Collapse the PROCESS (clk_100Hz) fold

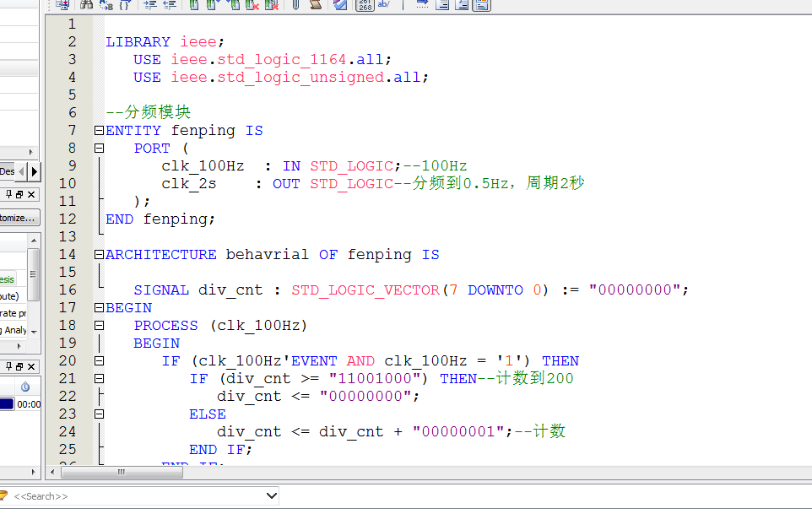point(99,325)
